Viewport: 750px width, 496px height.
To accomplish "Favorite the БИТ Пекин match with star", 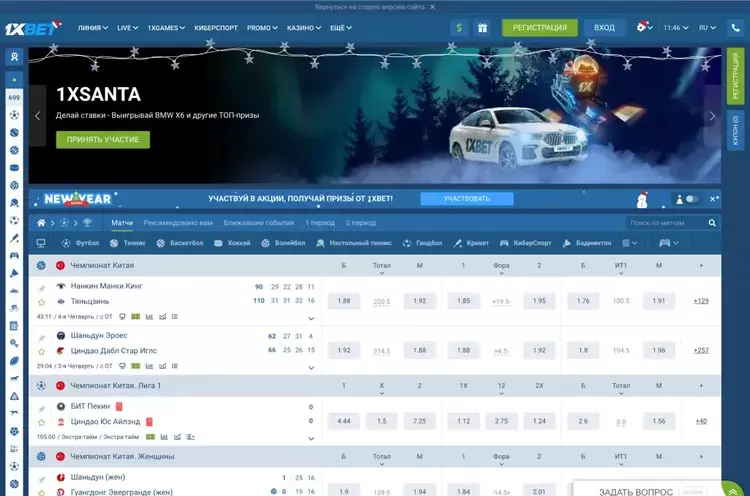I will pos(42,422).
